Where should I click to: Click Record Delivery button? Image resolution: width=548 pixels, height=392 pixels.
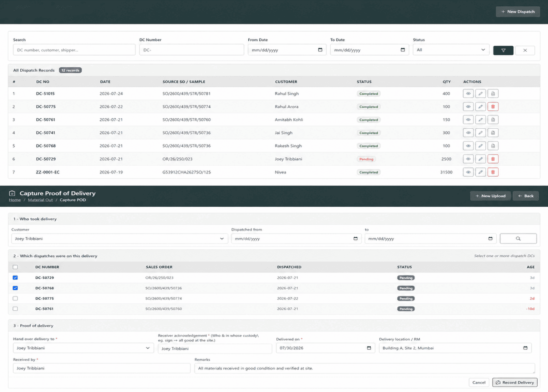click(x=514, y=382)
